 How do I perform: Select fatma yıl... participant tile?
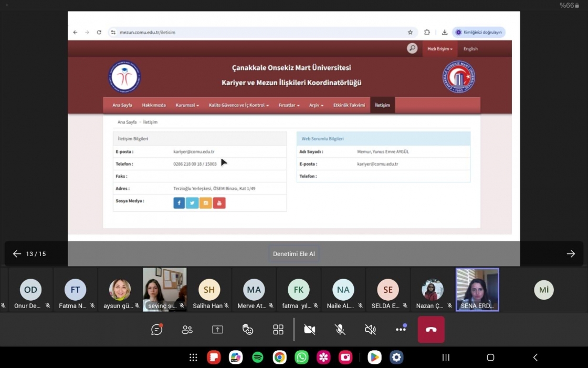point(299,290)
